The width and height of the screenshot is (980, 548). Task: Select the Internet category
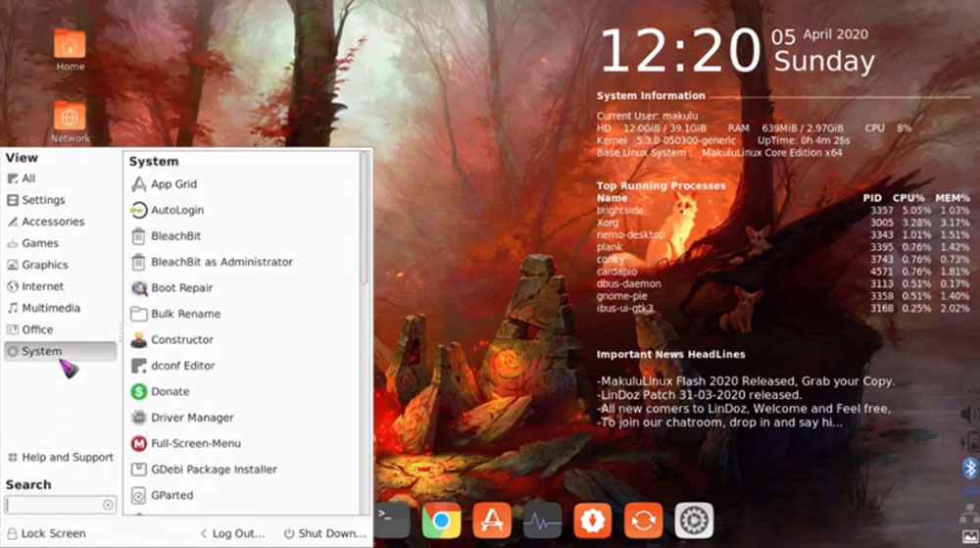tap(60, 286)
